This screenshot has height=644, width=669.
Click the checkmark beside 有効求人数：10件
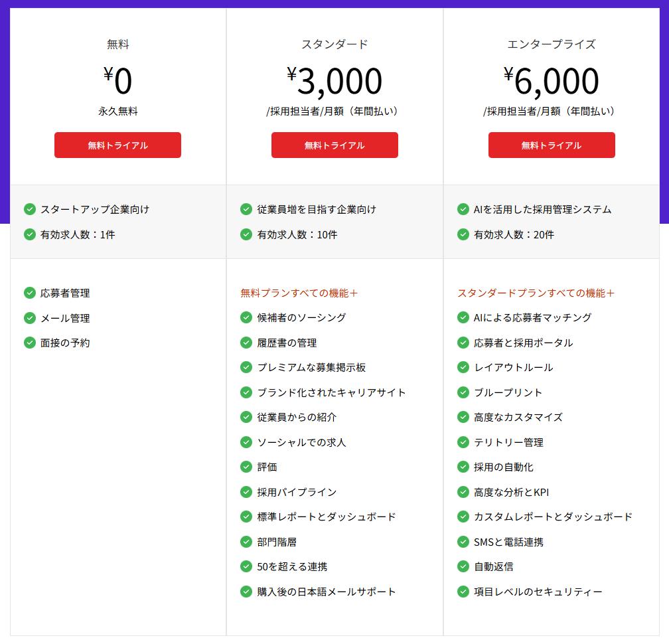(x=246, y=234)
